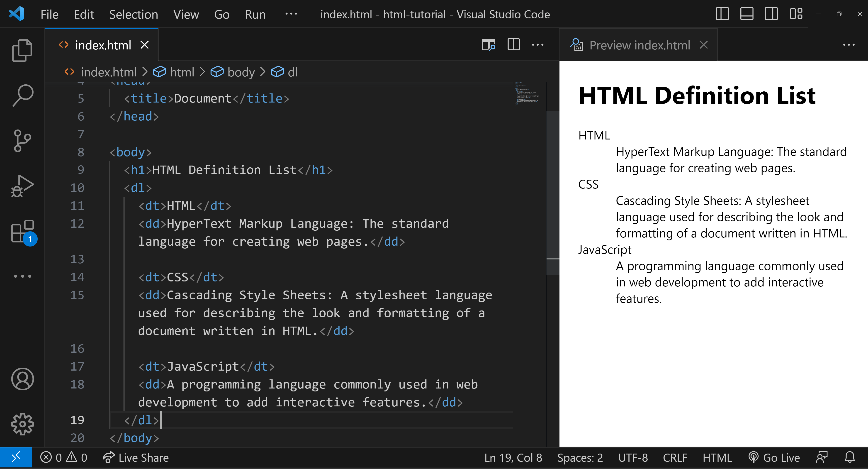Expand the body breadcrumb item
Image resolution: width=868 pixels, height=469 pixels.
(241, 72)
